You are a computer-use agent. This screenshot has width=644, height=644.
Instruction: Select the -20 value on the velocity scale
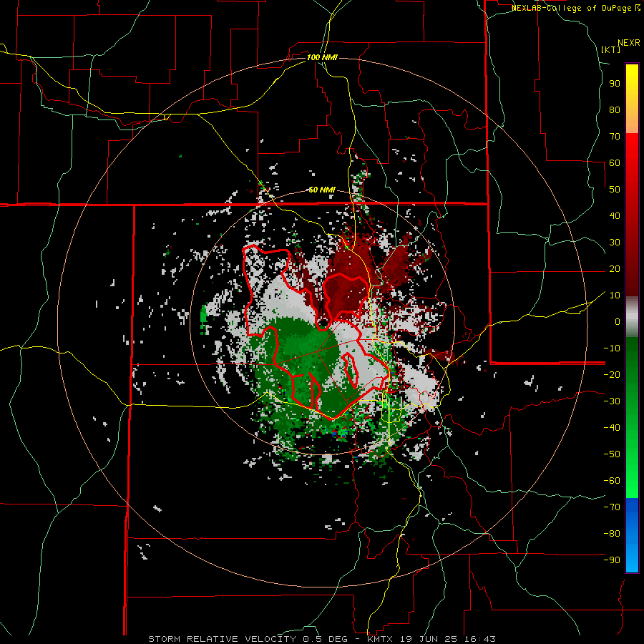[612, 374]
